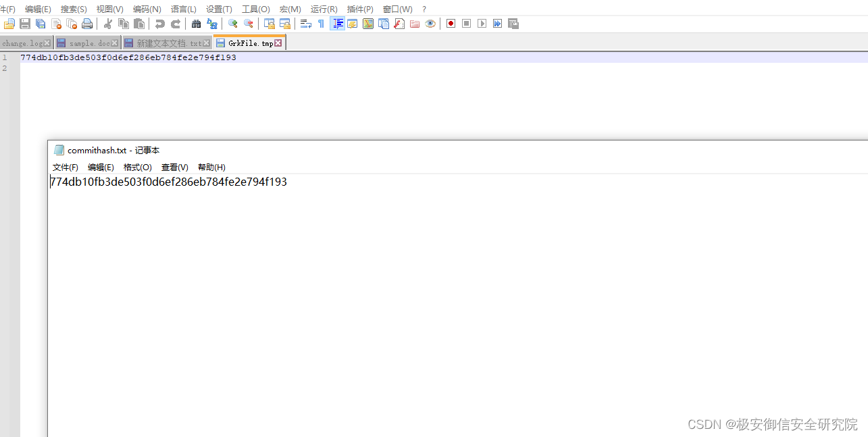This screenshot has width=868, height=437.
Task: Stop macro recording
Action: [x=466, y=24]
